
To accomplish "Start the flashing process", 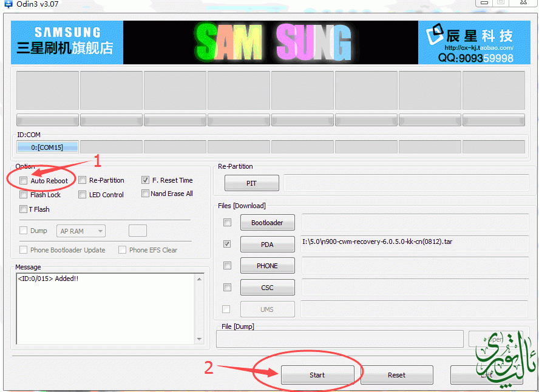I will pos(317,375).
